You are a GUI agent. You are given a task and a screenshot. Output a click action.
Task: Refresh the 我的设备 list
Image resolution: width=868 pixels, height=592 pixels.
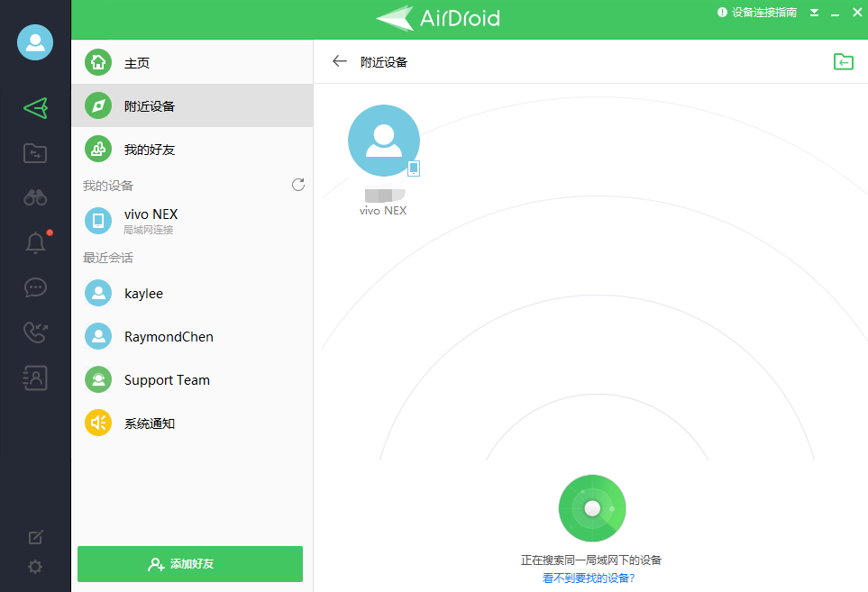tap(298, 185)
